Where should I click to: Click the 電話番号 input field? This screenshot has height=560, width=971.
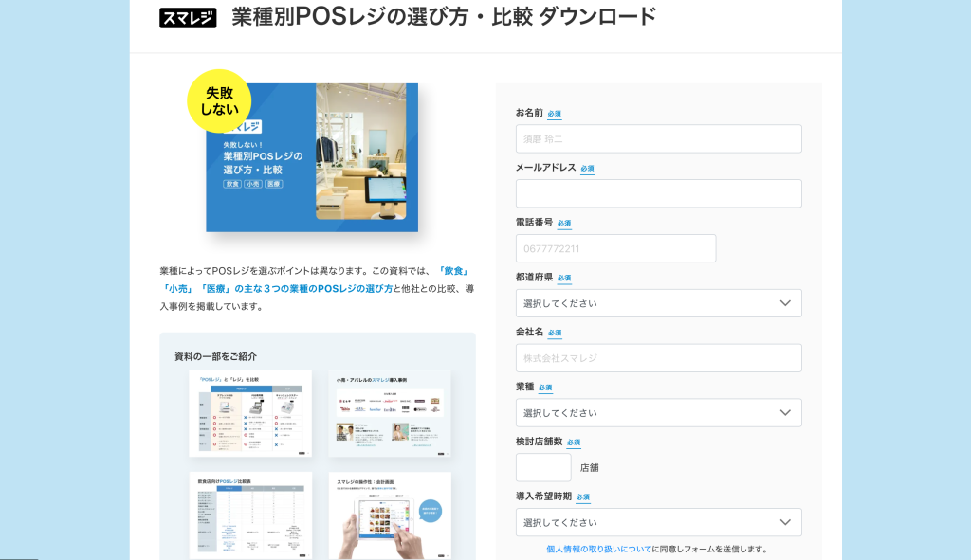click(x=615, y=248)
